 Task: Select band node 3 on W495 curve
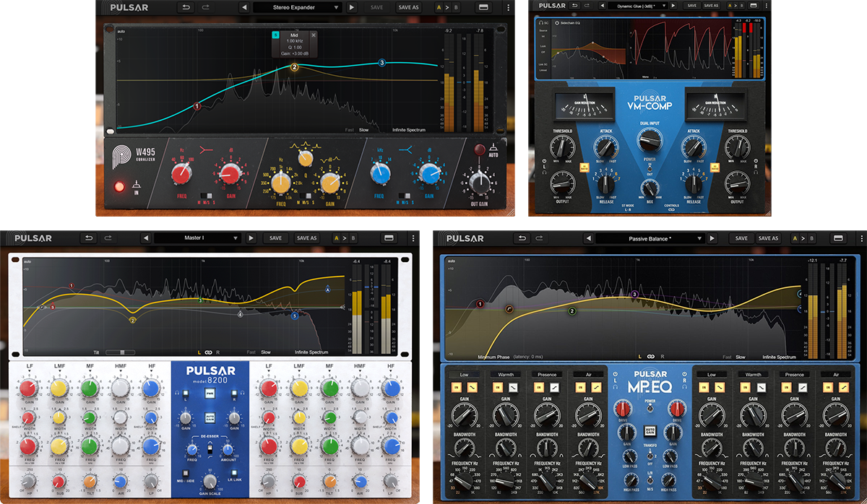[x=381, y=63]
